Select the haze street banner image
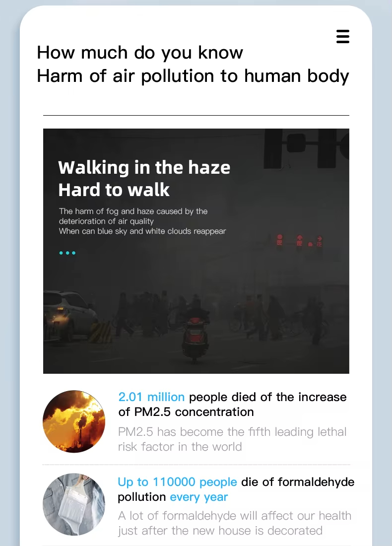 tap(196, 251)
